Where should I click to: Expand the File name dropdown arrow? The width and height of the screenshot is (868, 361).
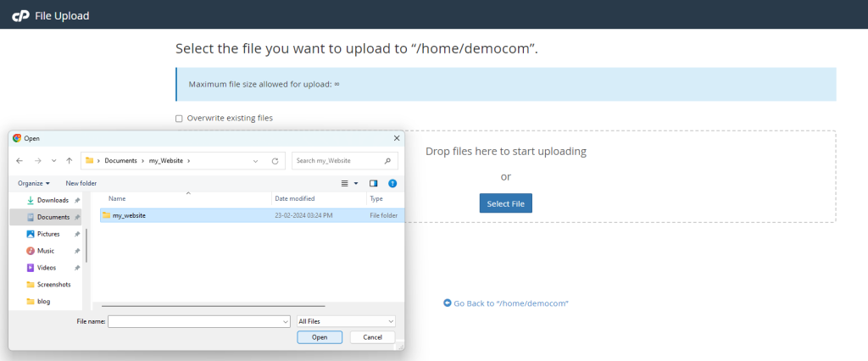point(286,321)
